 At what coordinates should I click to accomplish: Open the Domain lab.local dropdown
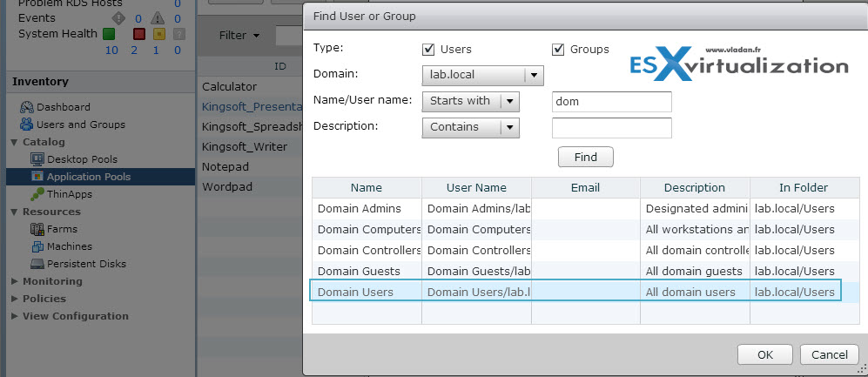[x=482, y=75]
